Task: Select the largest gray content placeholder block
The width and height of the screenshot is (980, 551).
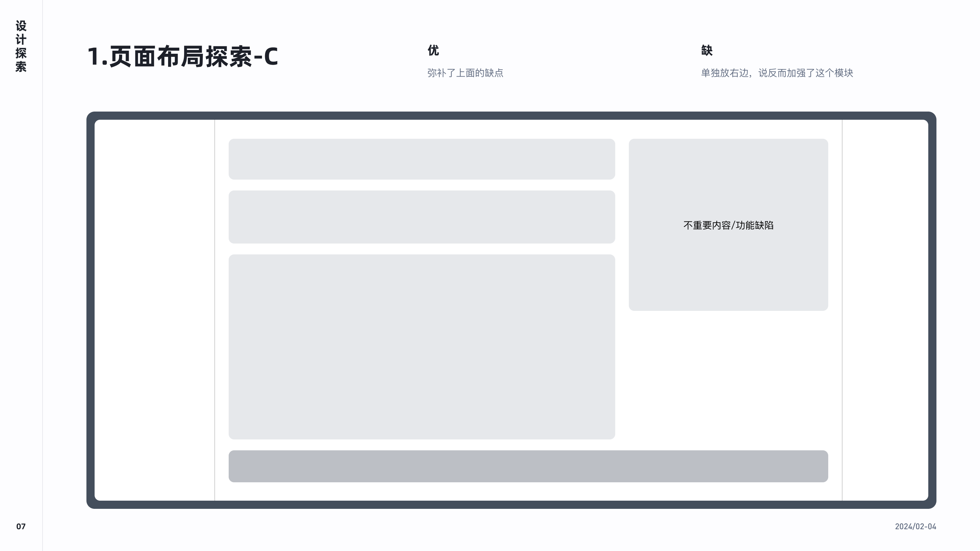Action: [x=422, y=347]
